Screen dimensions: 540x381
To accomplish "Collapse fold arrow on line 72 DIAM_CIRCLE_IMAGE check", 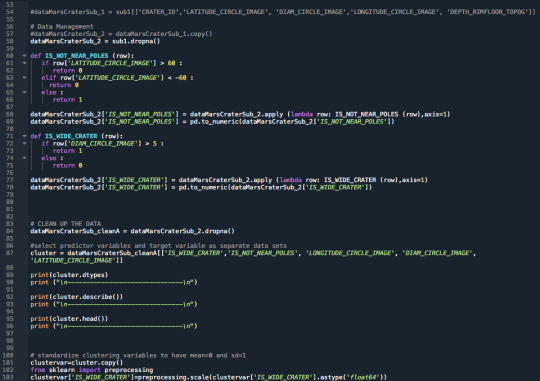I will [x=24, y=143].
